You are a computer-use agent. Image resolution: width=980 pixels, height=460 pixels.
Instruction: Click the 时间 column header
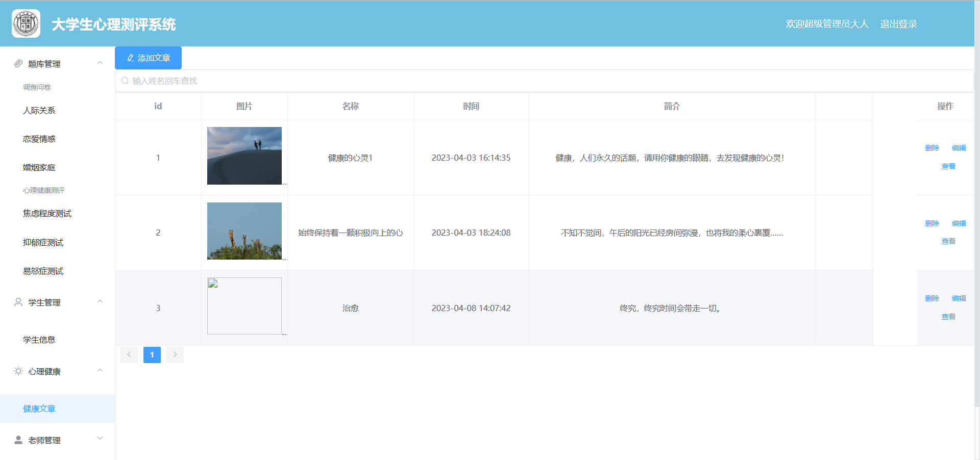[x=471, y=106]
